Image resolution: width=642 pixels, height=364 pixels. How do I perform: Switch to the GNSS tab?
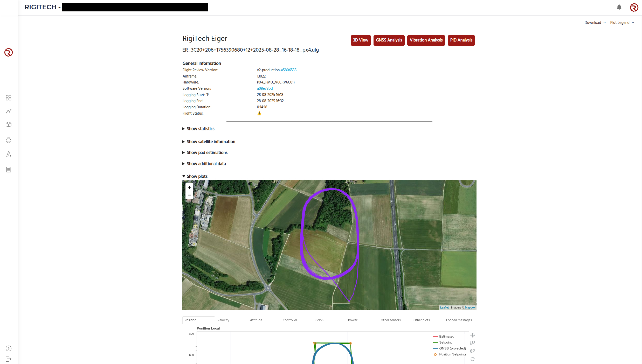(319, 320)
